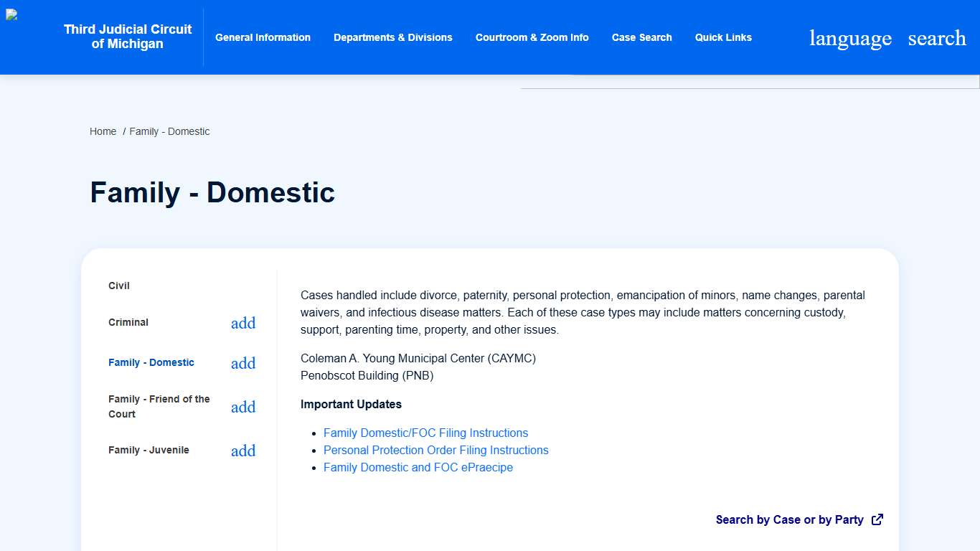Open the General Information menu

[263, 37]
